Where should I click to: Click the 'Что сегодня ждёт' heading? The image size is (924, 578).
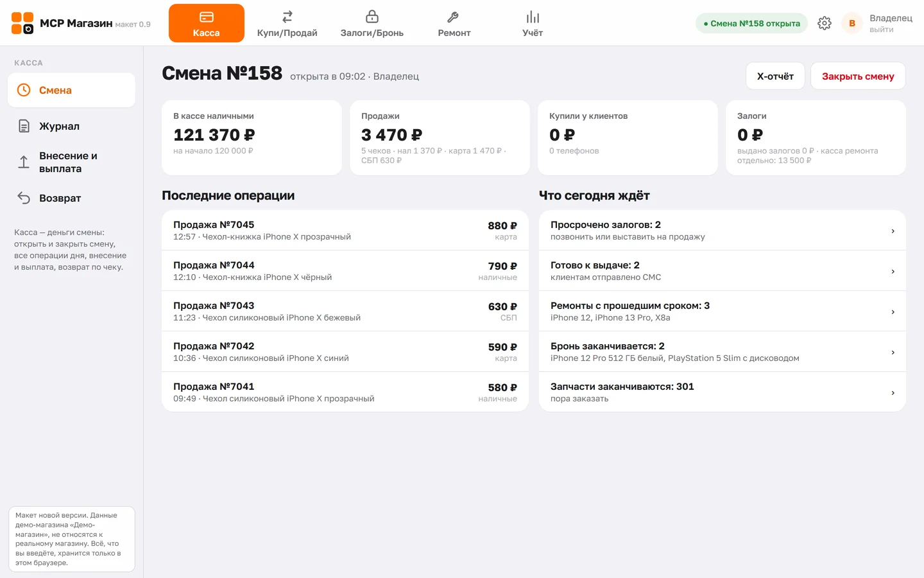594,195
